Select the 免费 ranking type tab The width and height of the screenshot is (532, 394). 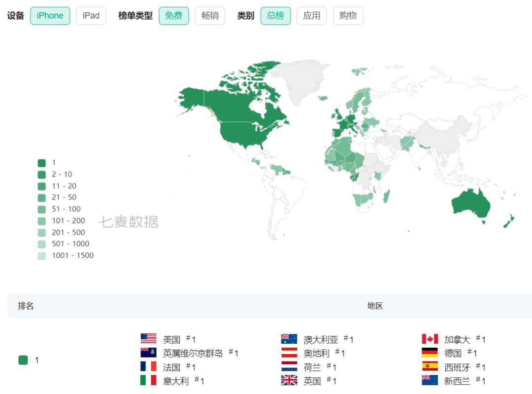tap(174, 15)
